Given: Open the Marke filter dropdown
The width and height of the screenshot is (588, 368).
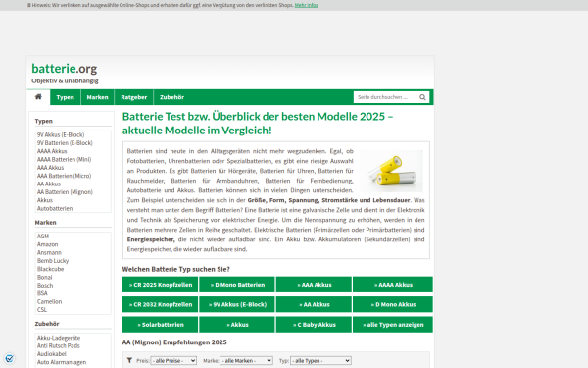Looking at the screenshot, I should [246, 361].
